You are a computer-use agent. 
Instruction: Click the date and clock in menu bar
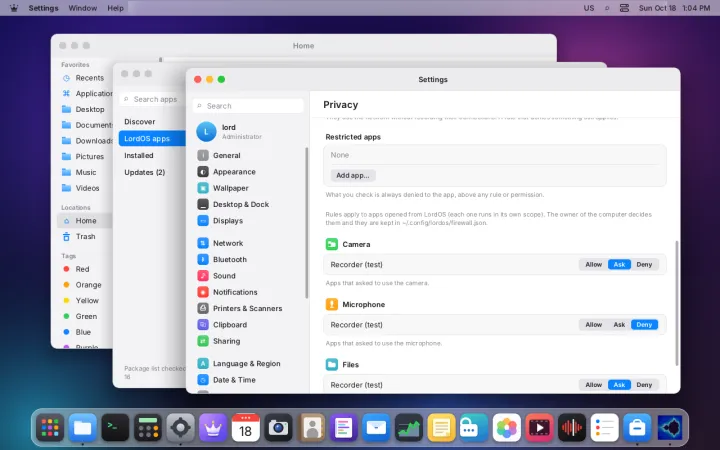pyautogui.click(x=675, y=8)
